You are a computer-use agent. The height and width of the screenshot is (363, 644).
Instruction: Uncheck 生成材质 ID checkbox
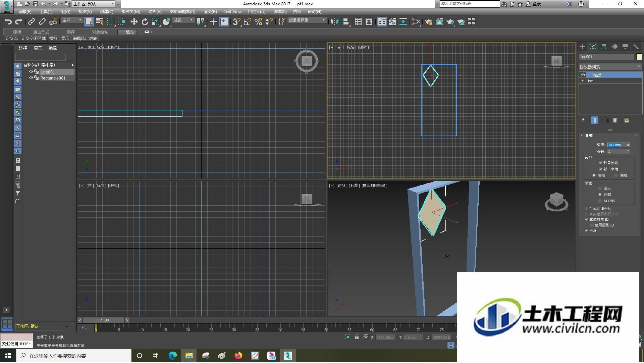(587, 219)
